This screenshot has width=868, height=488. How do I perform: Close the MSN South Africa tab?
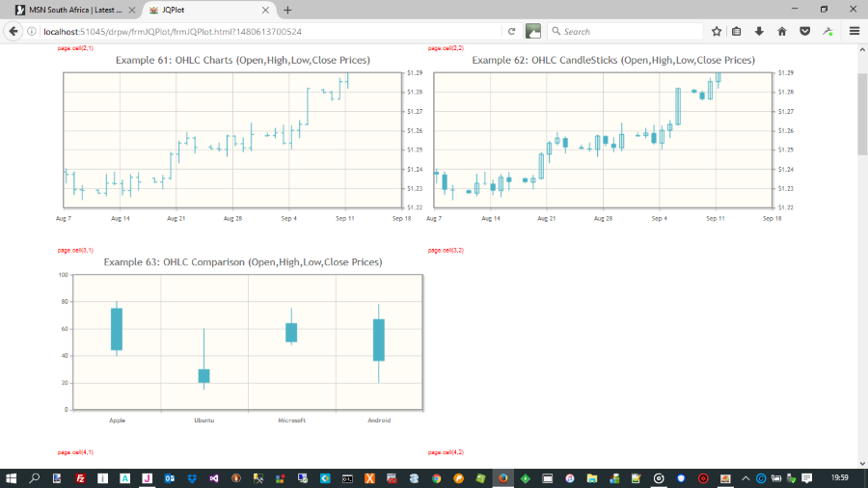point(132,10)
